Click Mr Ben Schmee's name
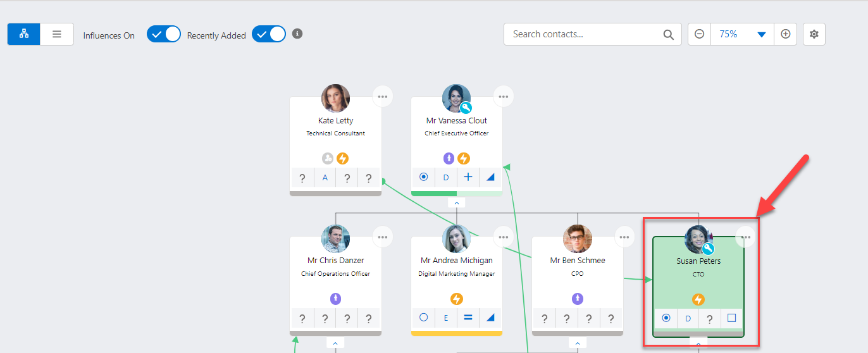The image size is (868, 353). pos(577,260)
